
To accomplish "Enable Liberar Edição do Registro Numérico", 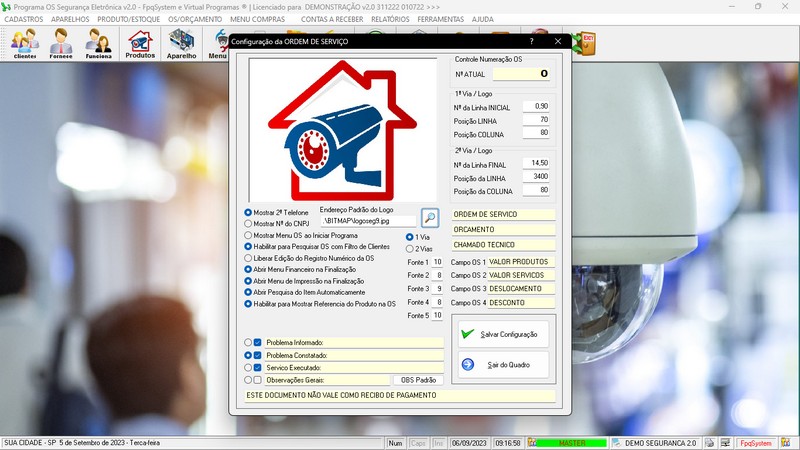I will click(x=248, y=258).
